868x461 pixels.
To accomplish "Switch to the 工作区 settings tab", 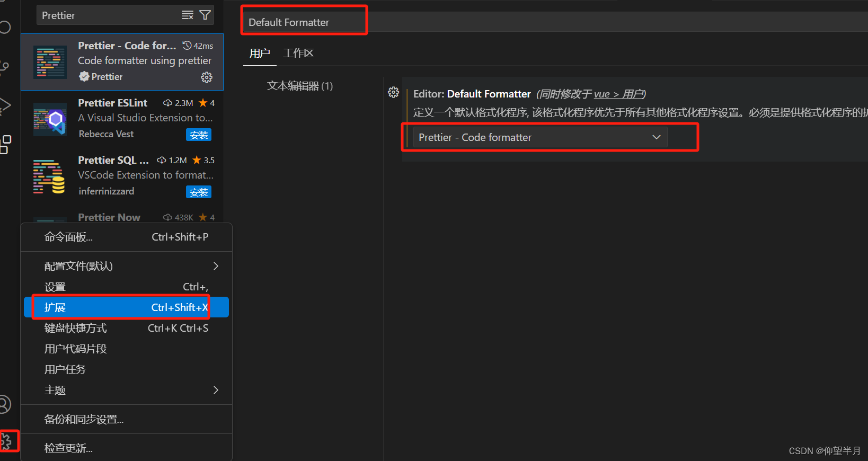I will point(298,53).
